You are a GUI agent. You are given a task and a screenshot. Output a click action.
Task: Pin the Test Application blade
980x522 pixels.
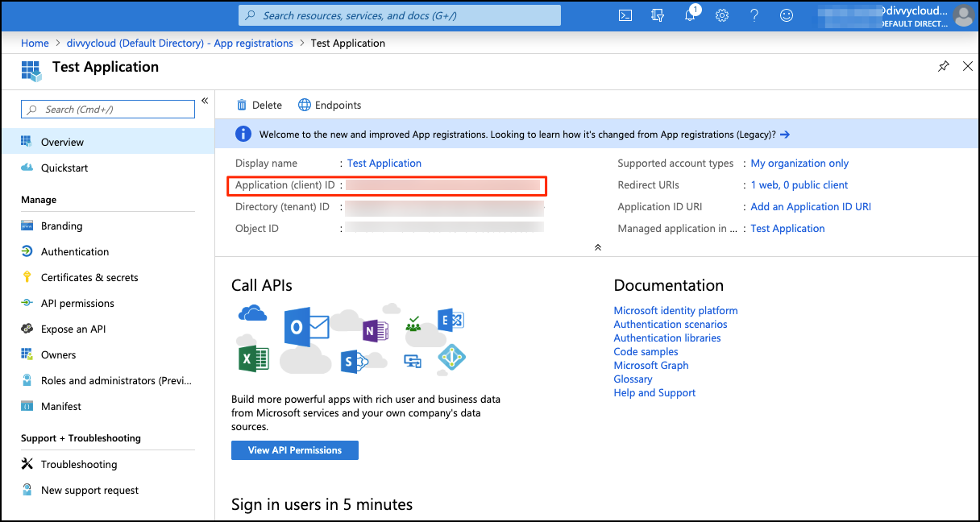click(x=944, y=66)
